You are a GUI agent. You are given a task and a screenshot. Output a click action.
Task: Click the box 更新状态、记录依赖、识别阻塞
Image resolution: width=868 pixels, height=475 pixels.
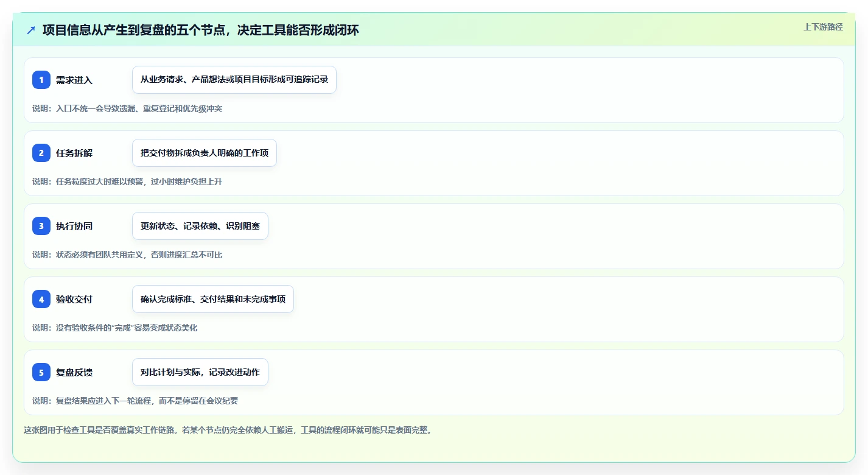pyautogui.click(x=200, y=226)
